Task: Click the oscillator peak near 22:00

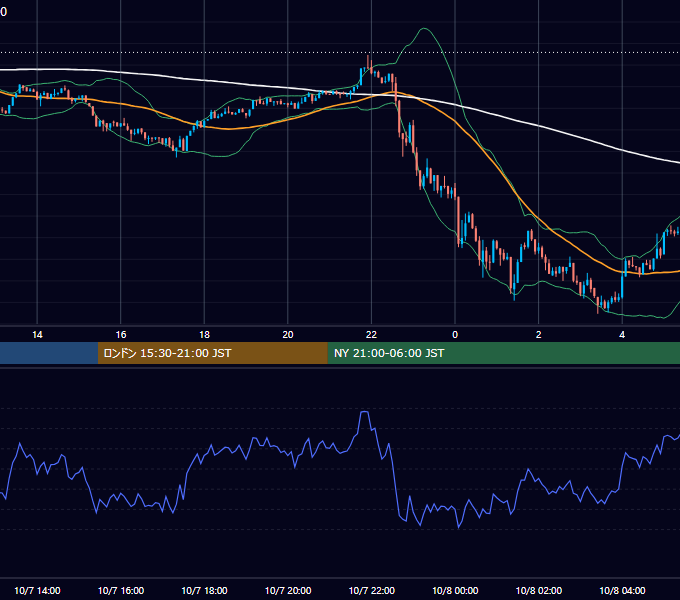Action: [x=364, y=412]
